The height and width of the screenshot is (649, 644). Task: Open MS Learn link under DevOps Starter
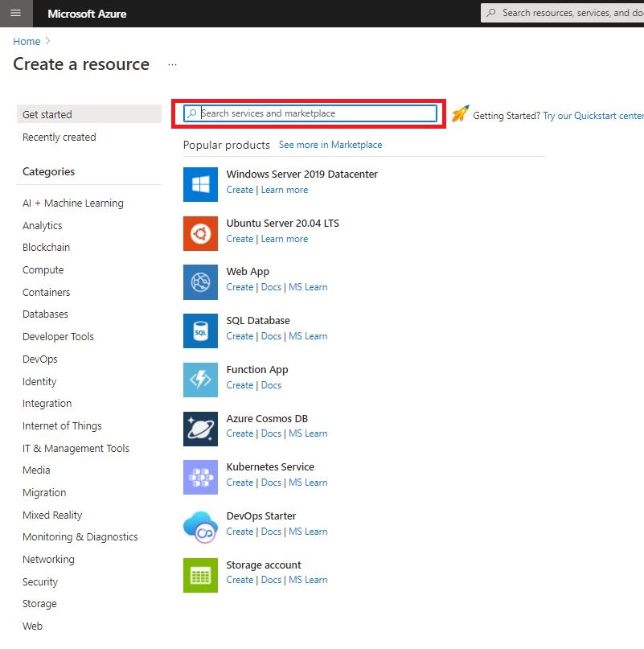point(308,532)
